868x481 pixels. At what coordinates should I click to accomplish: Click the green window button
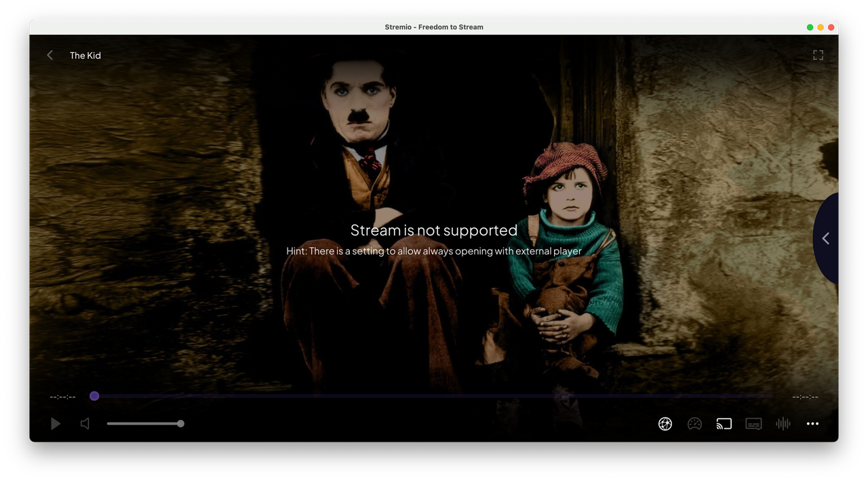810,27
